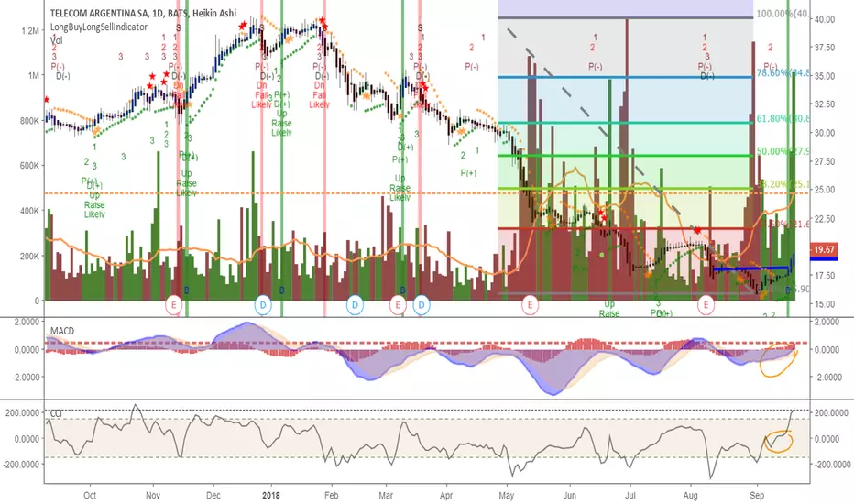Open the dividend D marker in late December
The height and width of the screenshot is (504, 854).
(x=263, y=304)
